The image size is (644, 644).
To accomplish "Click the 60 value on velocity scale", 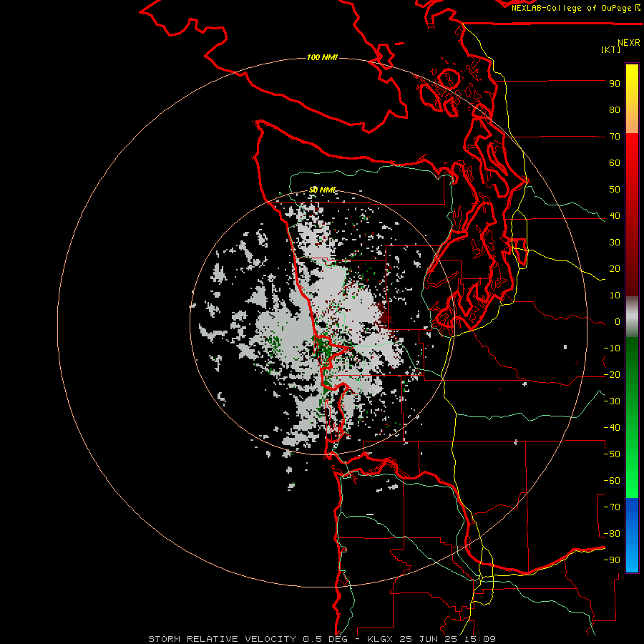I will pos(615,163).
